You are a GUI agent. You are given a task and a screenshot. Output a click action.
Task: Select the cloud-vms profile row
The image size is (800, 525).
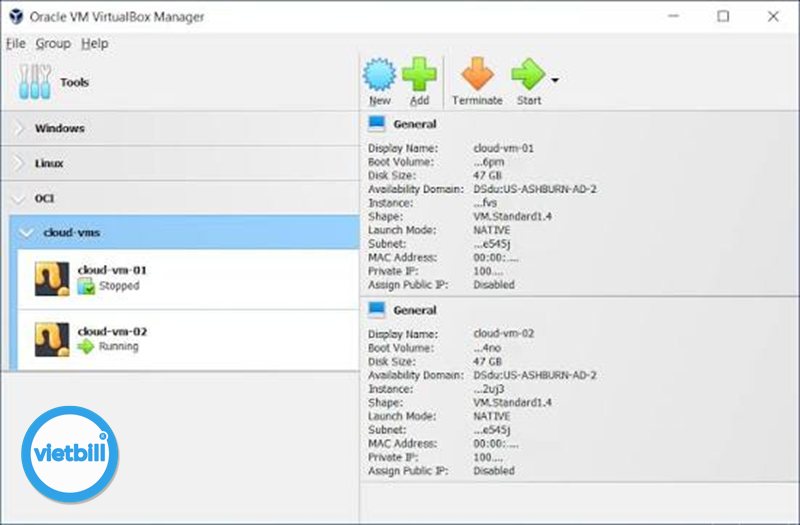(x=184, y=232)
